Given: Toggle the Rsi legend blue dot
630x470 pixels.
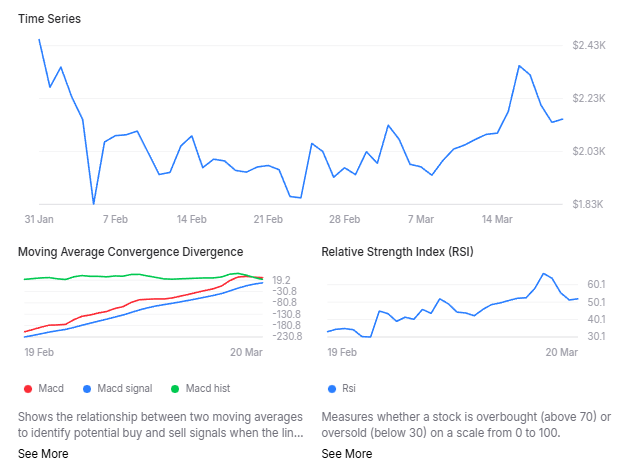Looking at the screenshot, I should tap(331, 388).
